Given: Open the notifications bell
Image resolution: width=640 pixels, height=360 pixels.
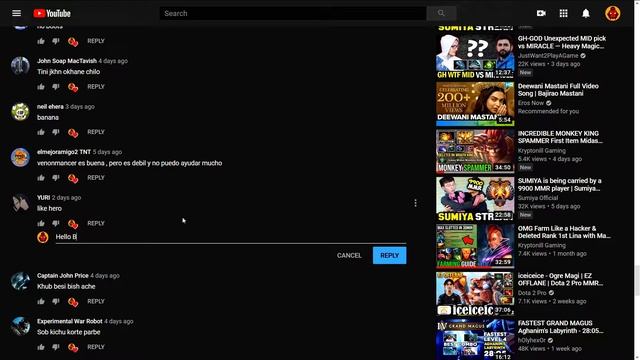Looking at the screenshot, I should click(586, 13).
